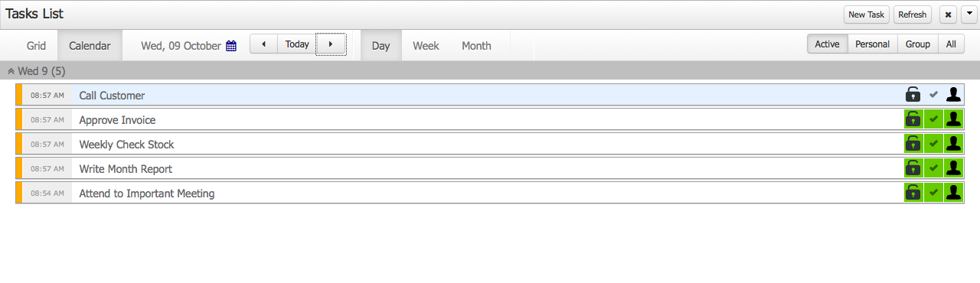Click the Refresh button
The height and width of the screenshot is (283, 980).
coord(913,15)
